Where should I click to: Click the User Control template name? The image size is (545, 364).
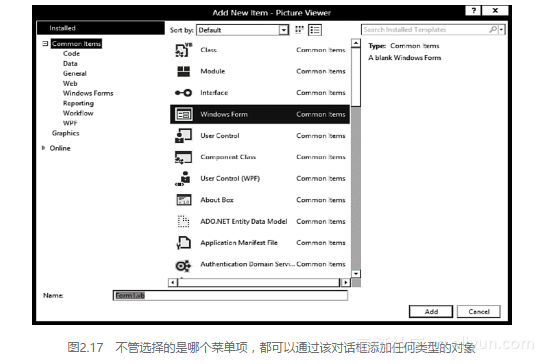(x=220, y=136)
